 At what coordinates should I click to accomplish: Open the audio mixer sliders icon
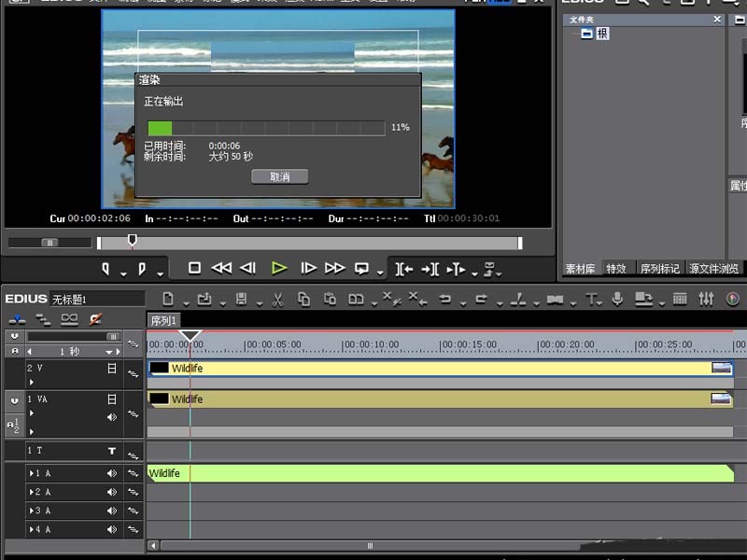click(706, 300)
